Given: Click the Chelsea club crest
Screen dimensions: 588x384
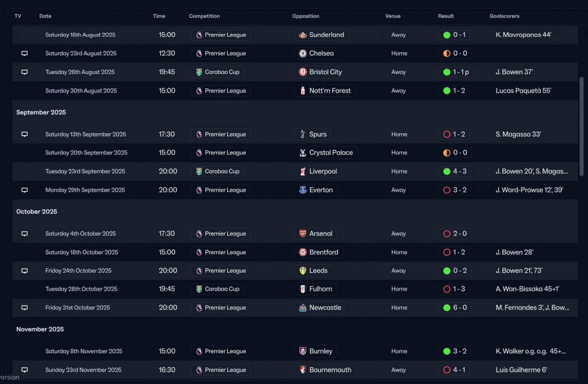Looking at the screenshot, I should (303, 53).
